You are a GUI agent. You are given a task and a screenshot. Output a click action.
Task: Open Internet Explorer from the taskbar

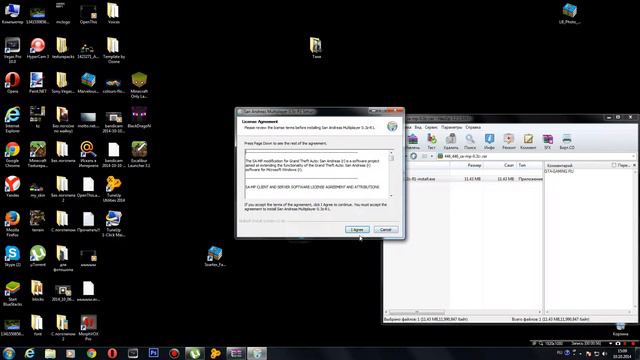(x=29, y=353)
